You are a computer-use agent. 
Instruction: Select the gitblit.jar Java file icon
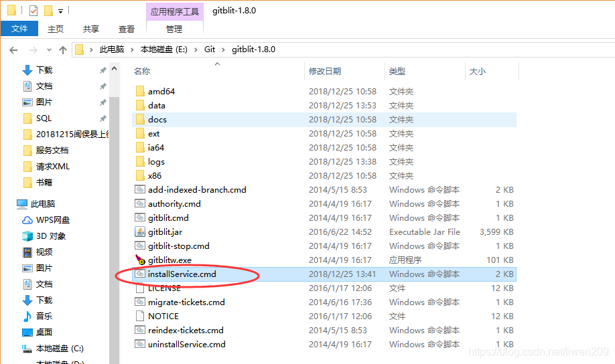(x=140, y=232)
